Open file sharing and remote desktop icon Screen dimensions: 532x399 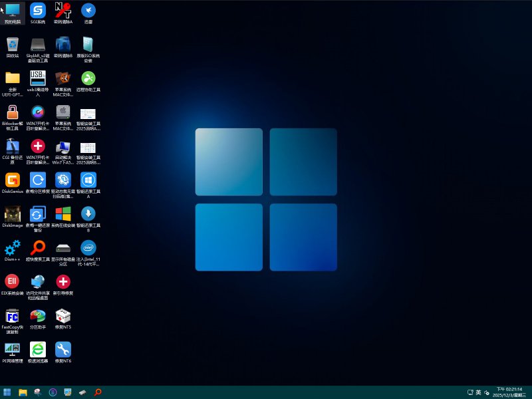pos(38,287)
